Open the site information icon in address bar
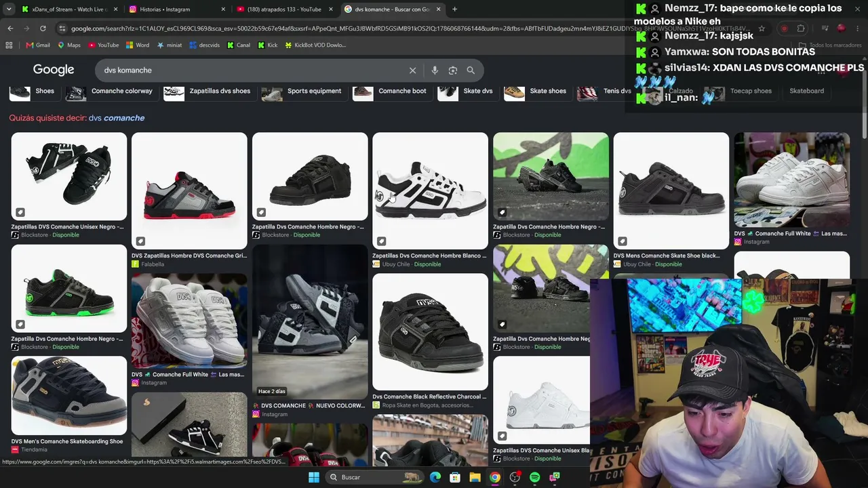The width and height of the screenshot is (868, 488). tap(62, 28)
